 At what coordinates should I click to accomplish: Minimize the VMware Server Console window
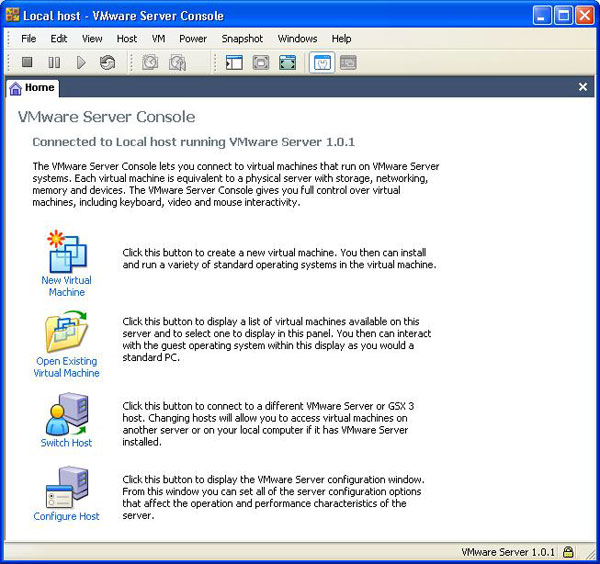(x=542, y=16)
